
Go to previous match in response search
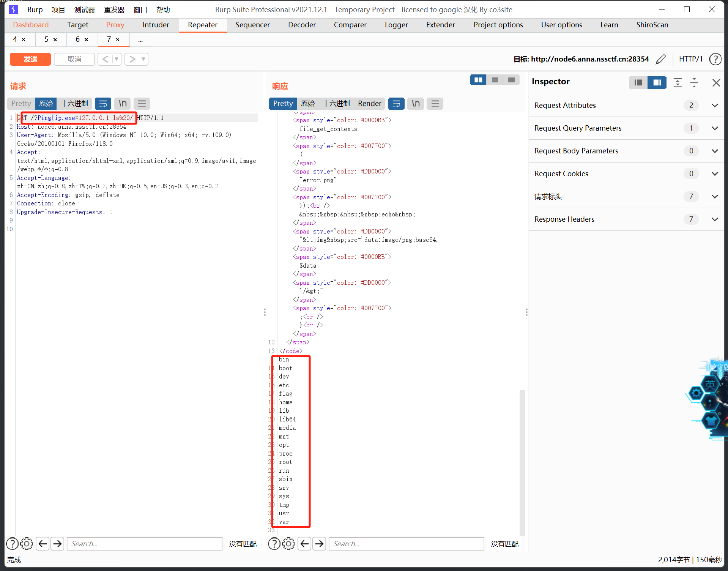tap(305, 544)
